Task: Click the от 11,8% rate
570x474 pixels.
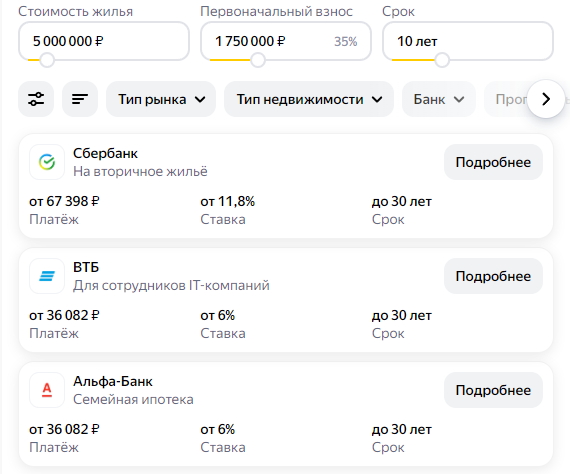Action: 228,201
